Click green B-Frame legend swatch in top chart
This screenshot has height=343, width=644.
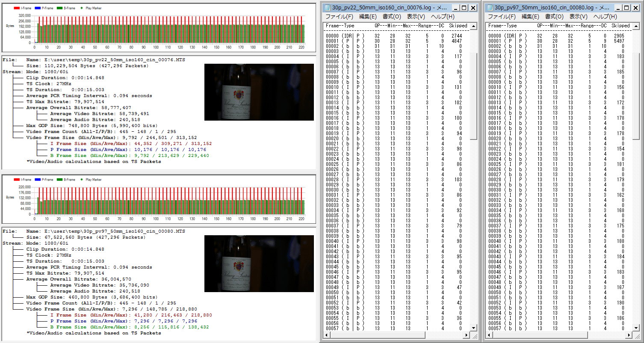[59, 8]
